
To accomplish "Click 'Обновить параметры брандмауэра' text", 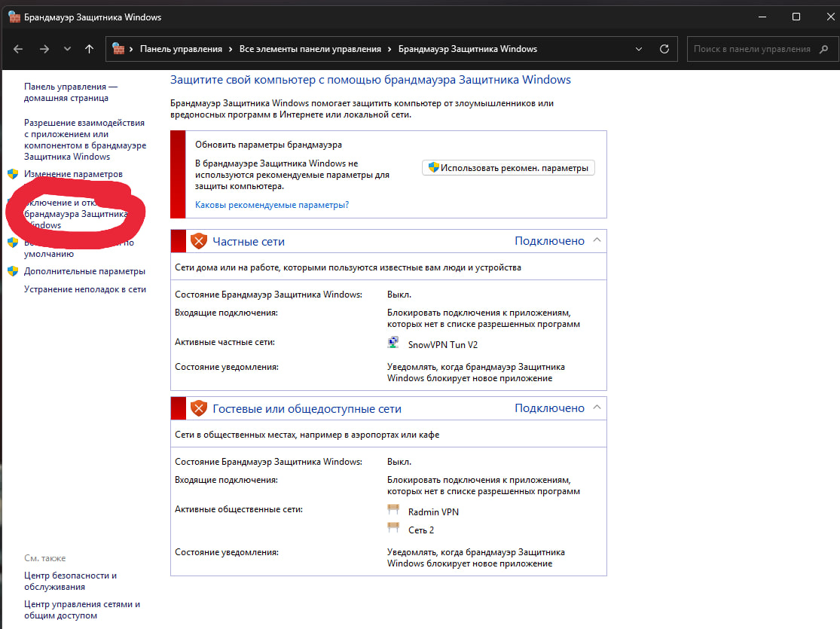I will coord(268,145).
